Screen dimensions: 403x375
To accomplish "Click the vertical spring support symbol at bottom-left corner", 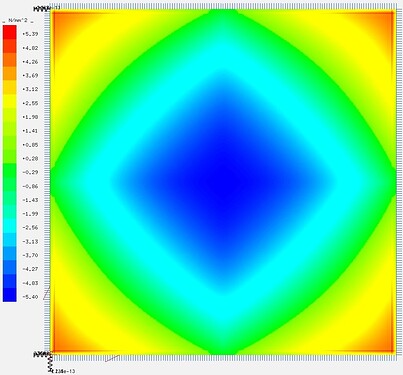I will [51, 364].
